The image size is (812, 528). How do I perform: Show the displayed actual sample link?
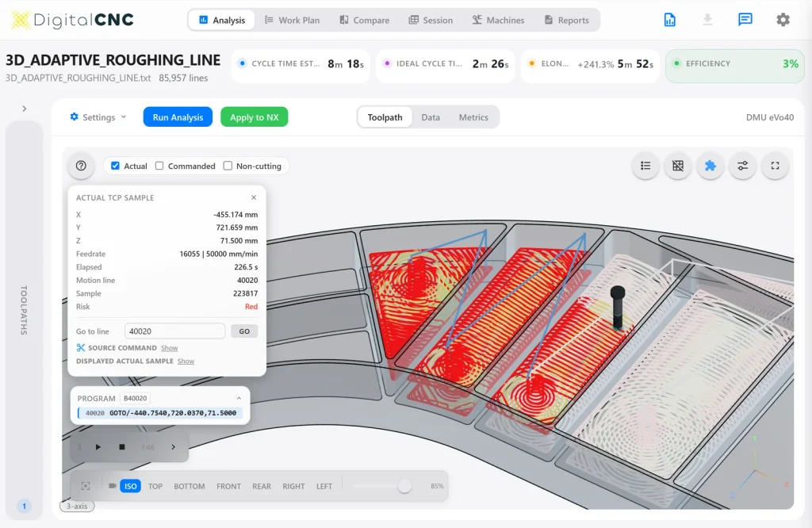pos(186,362)
